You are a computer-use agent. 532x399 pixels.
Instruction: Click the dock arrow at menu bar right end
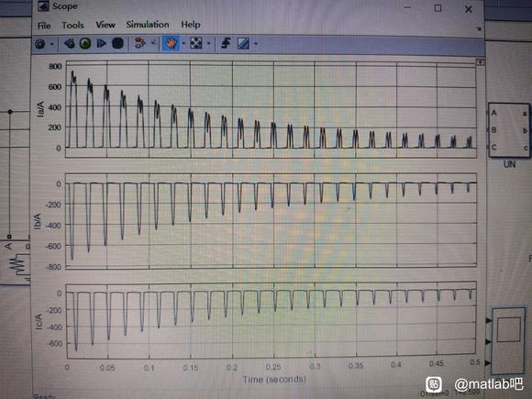pyautogui.click(x=479, y=29)
